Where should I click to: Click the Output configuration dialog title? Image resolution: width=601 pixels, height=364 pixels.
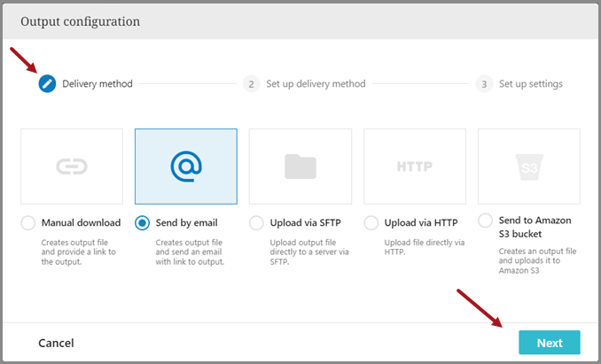[80, 20]
